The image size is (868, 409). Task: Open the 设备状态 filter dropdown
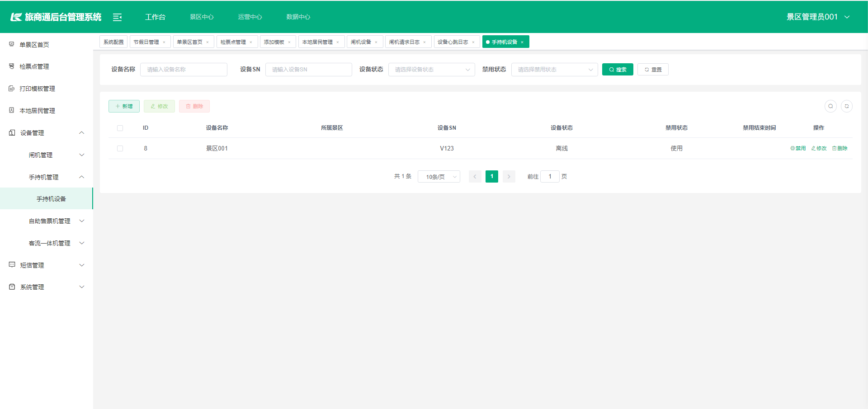click(x=432, y=70)
